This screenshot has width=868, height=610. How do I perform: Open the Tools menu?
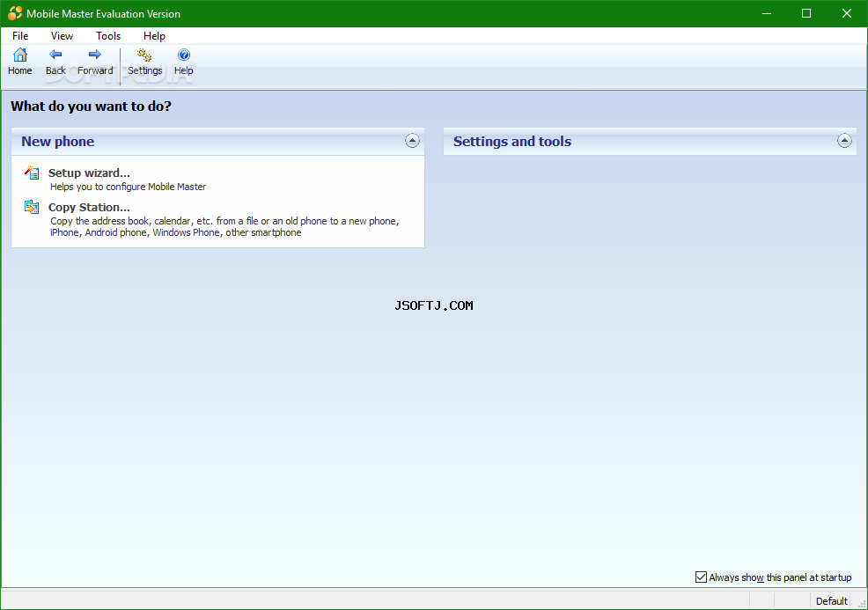pos(108,36)
